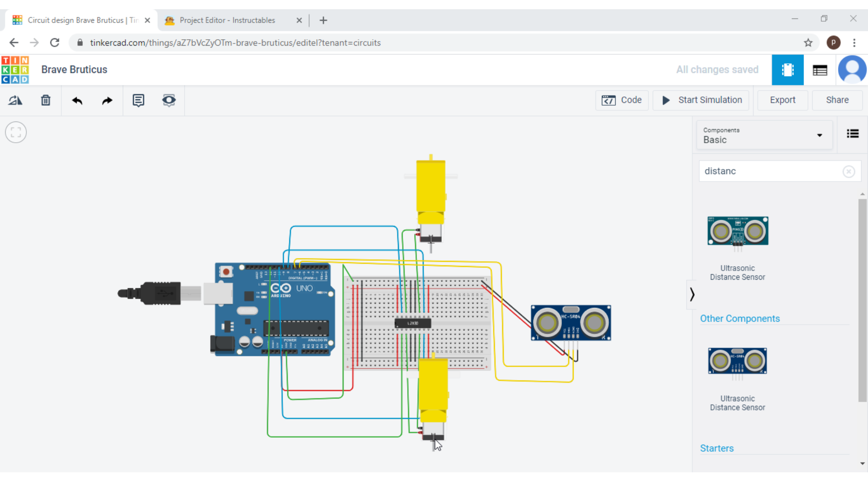
Task: Close the Circuit design Brave Bruticus tab
Action: [148, 20]
